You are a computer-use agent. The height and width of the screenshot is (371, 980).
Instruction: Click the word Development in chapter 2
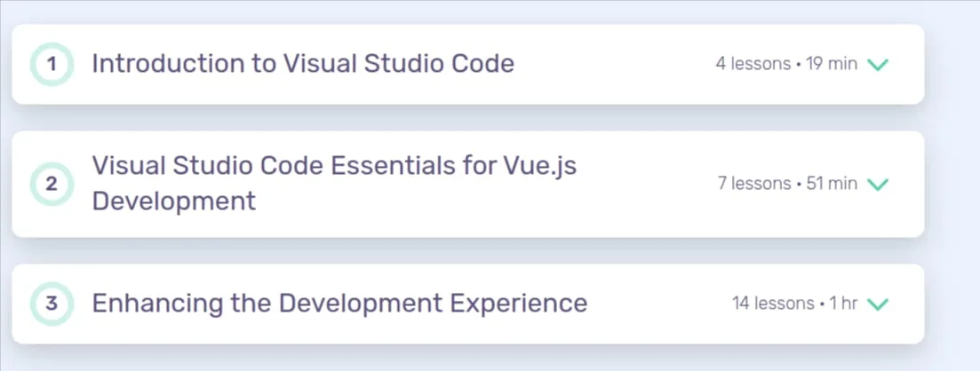click(x=174, y=201)
